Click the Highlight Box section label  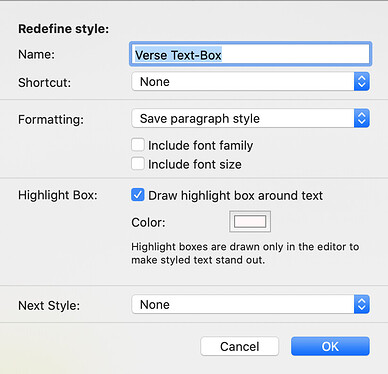tap(58, 195)
